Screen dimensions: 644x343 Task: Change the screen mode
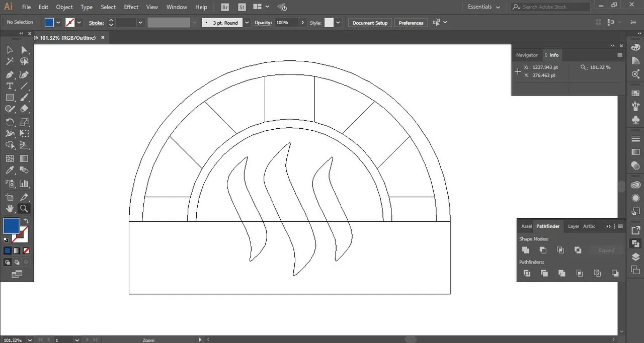pyautogui.click(x=17, y=274)
